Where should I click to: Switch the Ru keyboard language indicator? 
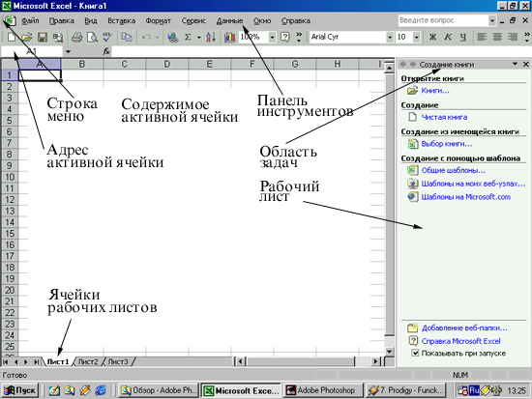[474, 390]
